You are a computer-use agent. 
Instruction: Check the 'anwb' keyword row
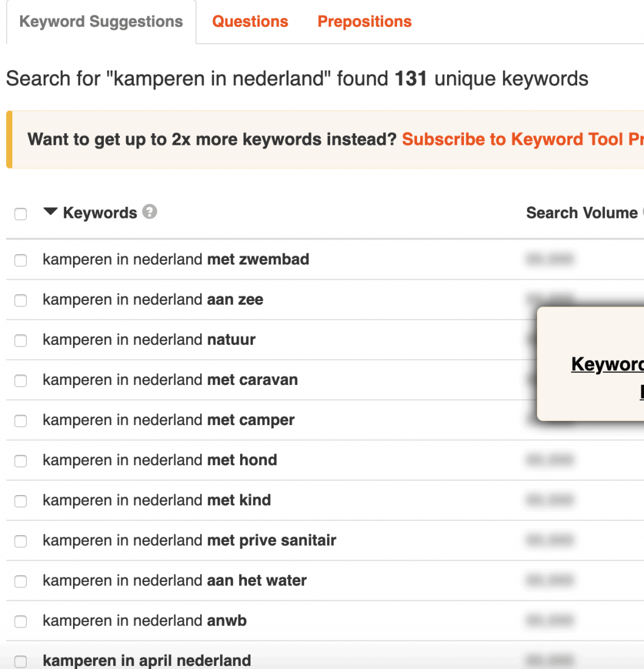(21, 621)
